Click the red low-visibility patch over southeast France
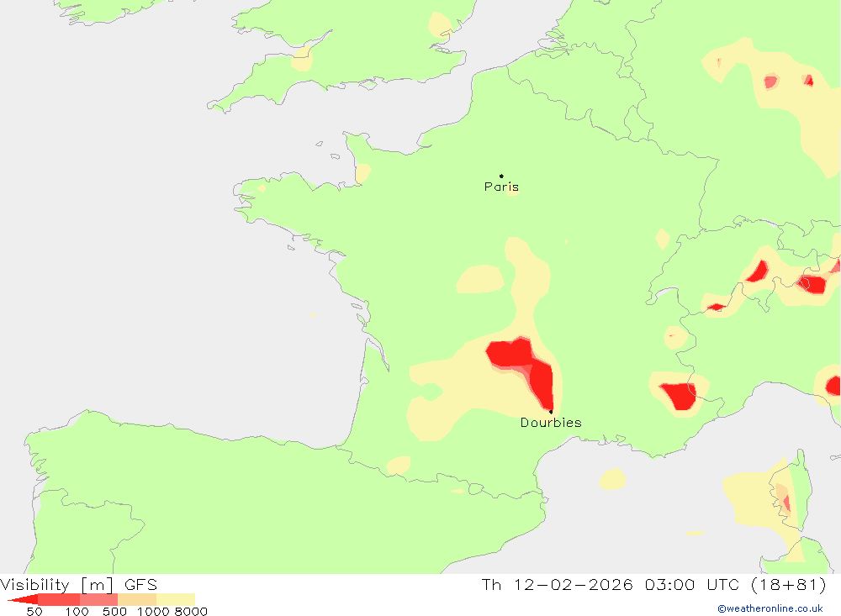Viewport: 841px width, 616px height. coord(679,396)
